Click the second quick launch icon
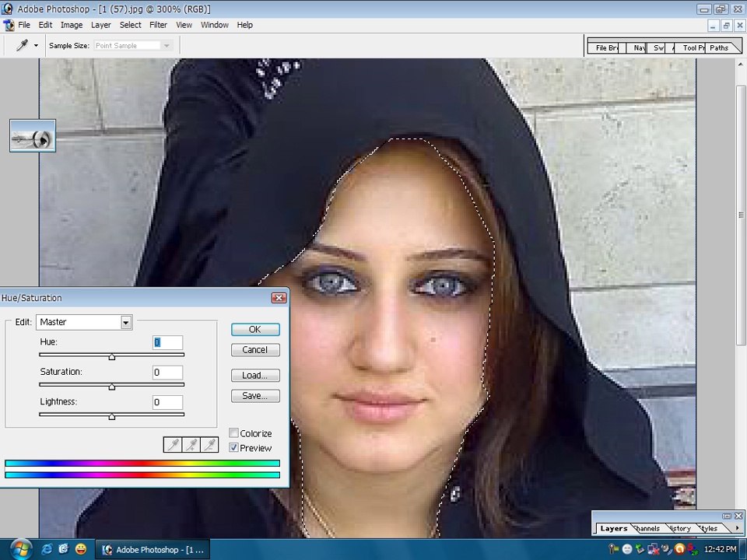Screen dimensions: 747x560 click(63, 549)
